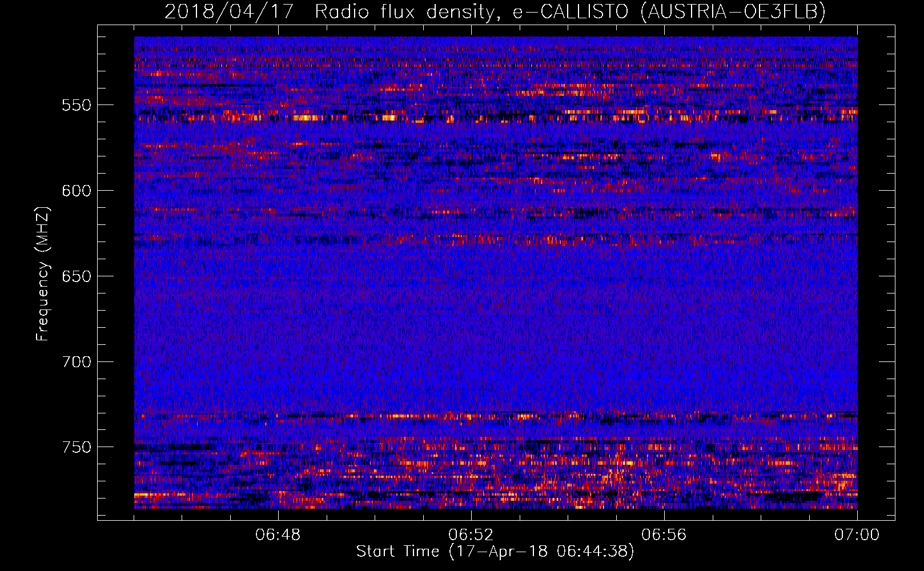Screen dimensions: 924x571
Task: Click the 07:00 time tick label
Action: (857, 535)
